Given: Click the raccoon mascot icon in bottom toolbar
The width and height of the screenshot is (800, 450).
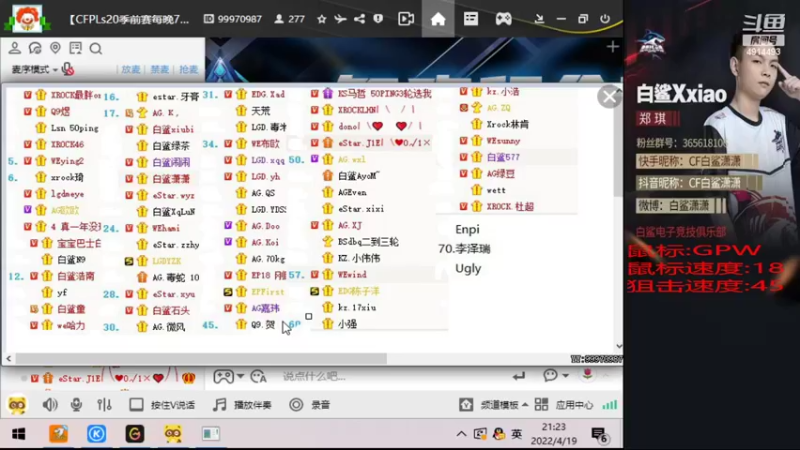Looking at the screenshot, I should click(x=17, y=405).
